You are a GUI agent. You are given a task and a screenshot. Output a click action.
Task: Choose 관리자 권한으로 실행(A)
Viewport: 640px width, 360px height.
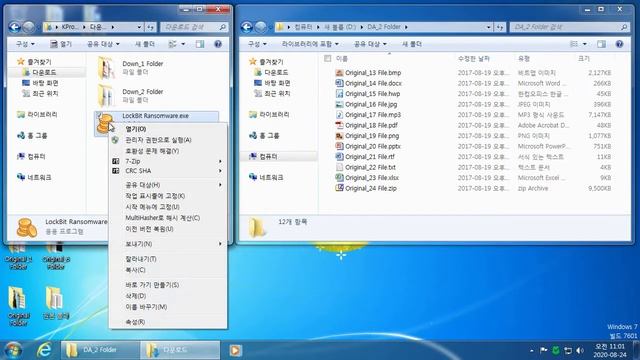coord(168,140)
